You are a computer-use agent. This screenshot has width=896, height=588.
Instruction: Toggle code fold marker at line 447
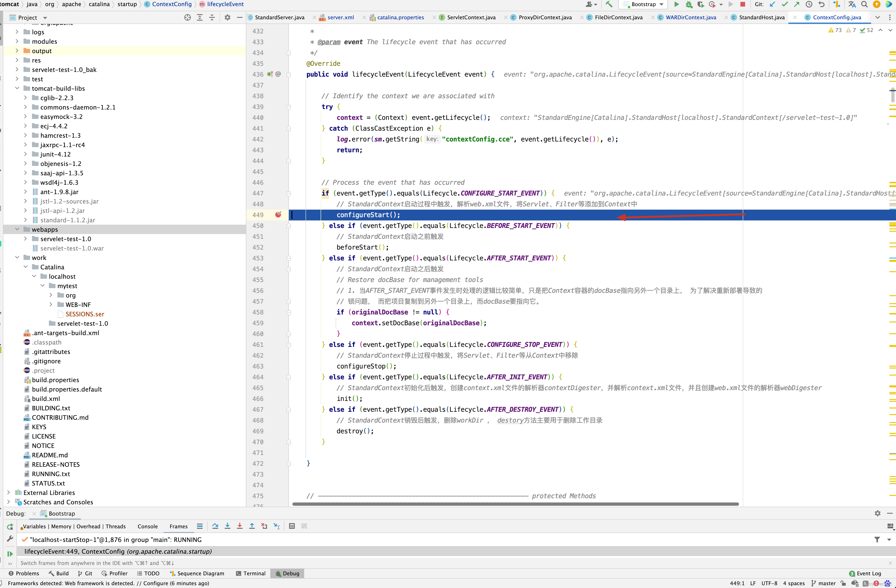(x=289, y=193)
